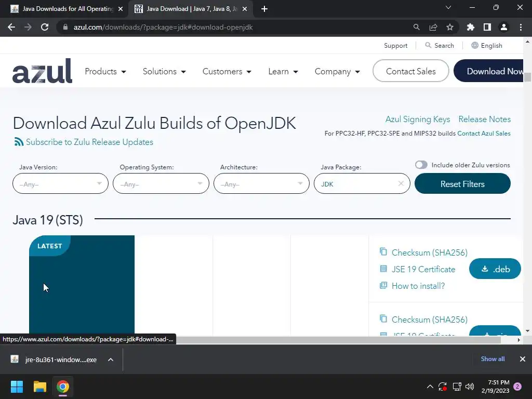Click the Contact Sales button
Image resolution: width=532 pixels, height=399 pixels.
tap(410, 71)
